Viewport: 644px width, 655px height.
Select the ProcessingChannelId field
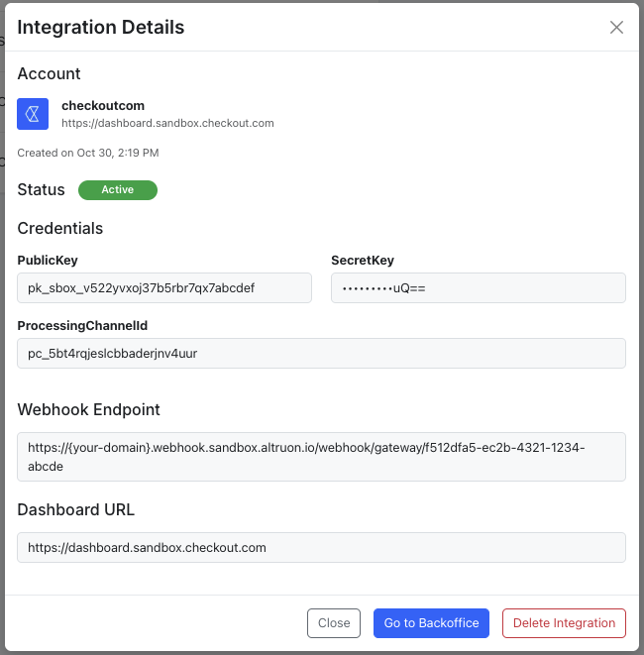(321, 354)
